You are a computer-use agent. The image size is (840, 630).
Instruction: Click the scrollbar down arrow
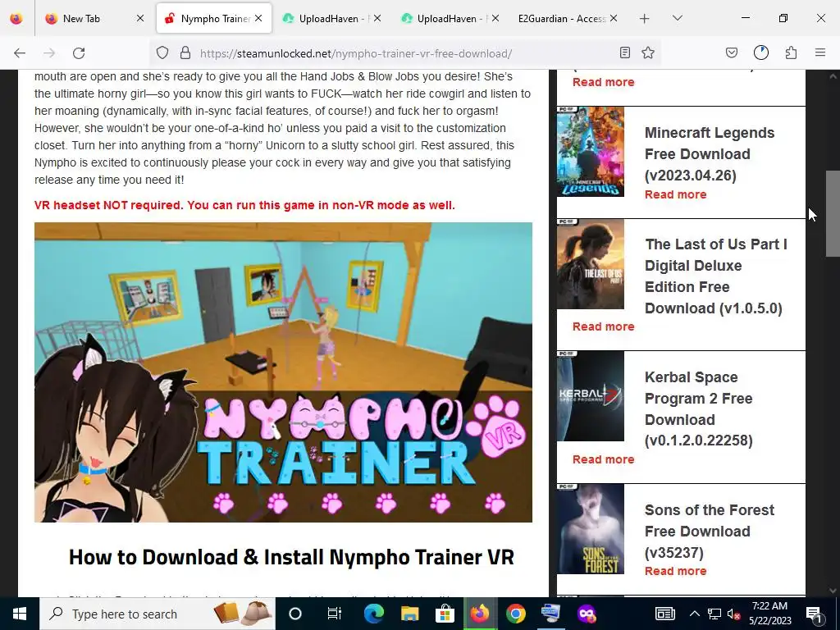[x=833, y=591]
